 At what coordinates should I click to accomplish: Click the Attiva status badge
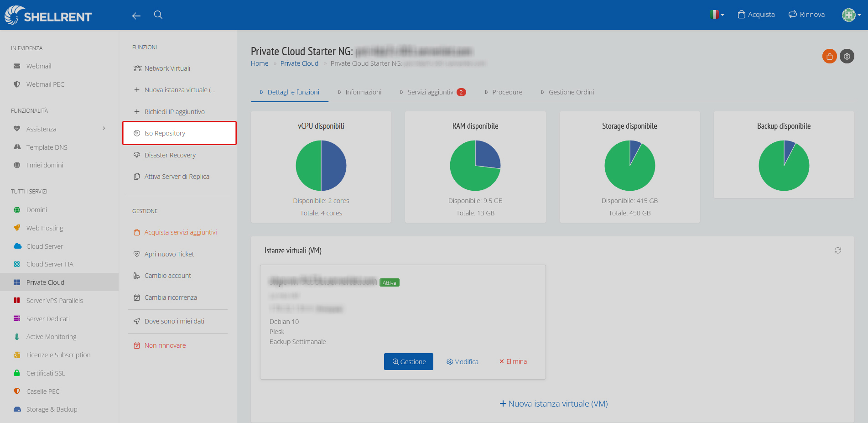[x=390, y=282]
